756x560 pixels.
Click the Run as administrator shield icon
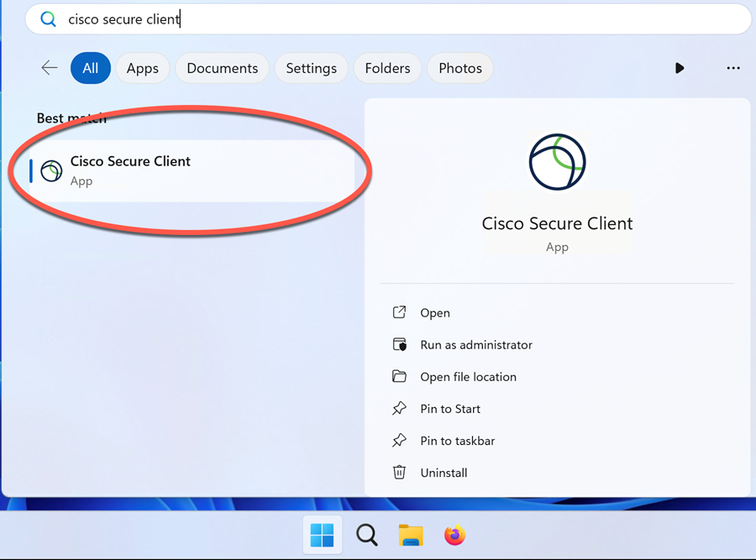coord(399,344)
